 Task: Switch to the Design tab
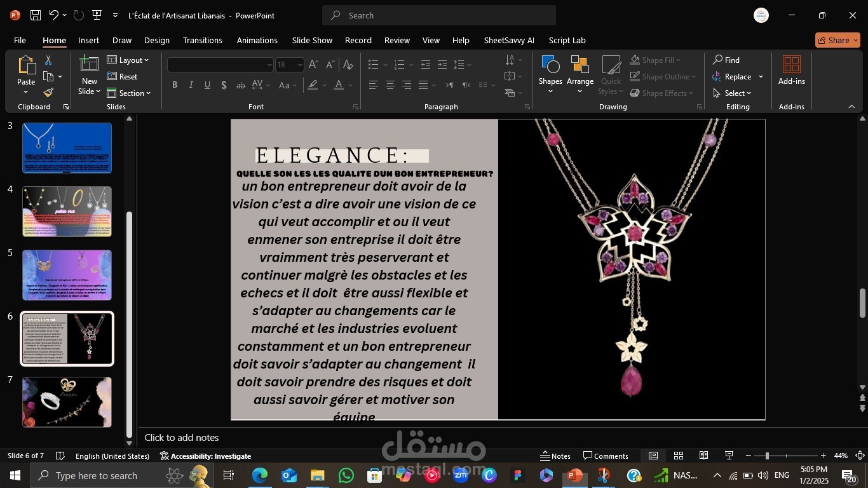click(157, 40)
